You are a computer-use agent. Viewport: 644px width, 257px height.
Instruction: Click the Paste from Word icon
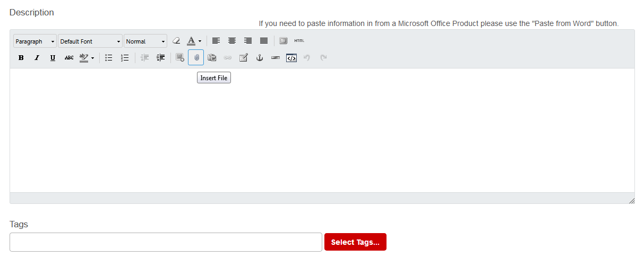click(212, 58)
